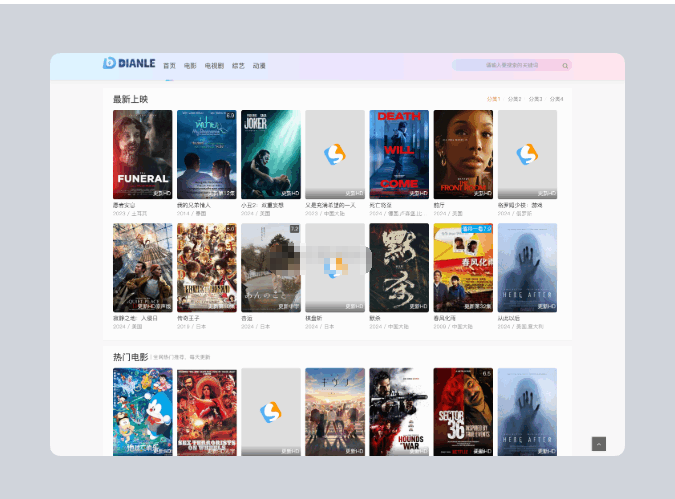
Task: Open the FUNERAL movie poster
Action: tap(142, 155)
